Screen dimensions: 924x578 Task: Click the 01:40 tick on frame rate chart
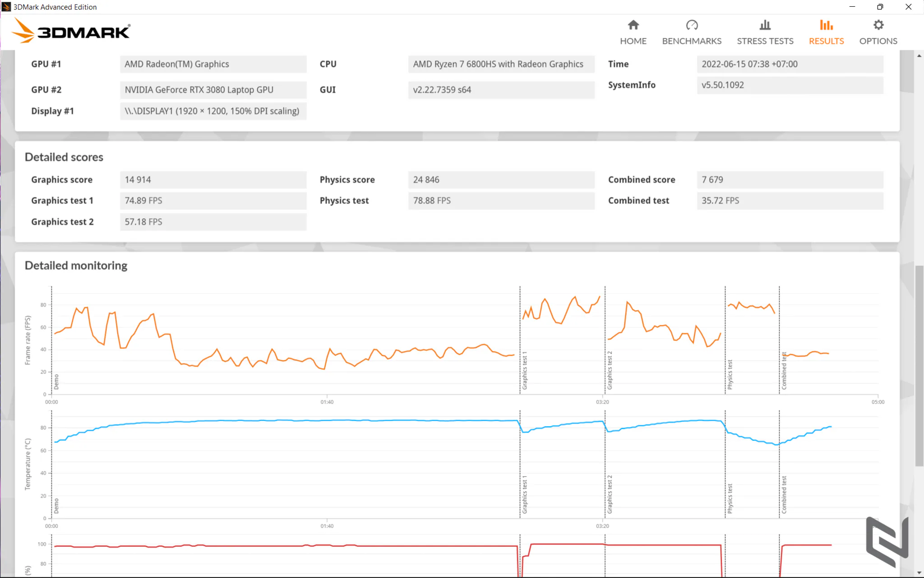[327, 402]
